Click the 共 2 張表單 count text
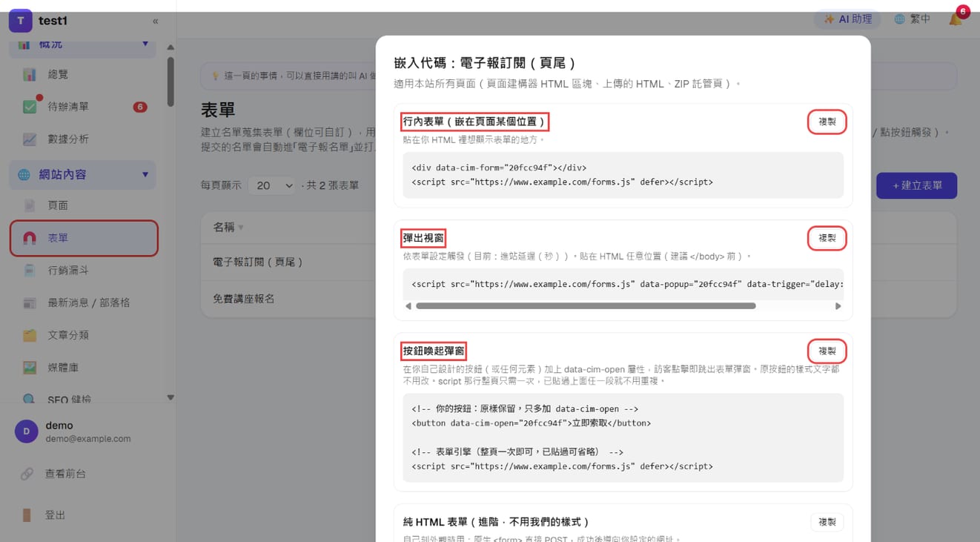Image resolution: width=980 pixels, height=542 pixels. pos(333,185)
